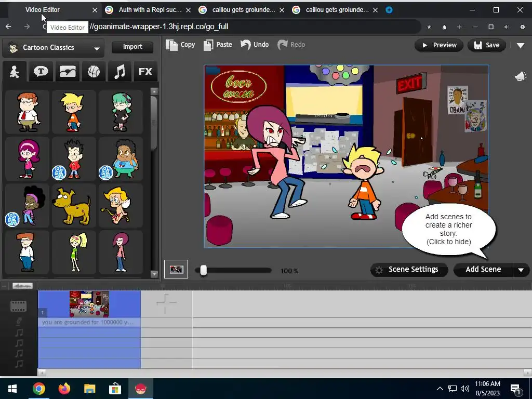Select the maroon-haired woman in pink character
Screen dimensions: 532x399
(121, 252)
